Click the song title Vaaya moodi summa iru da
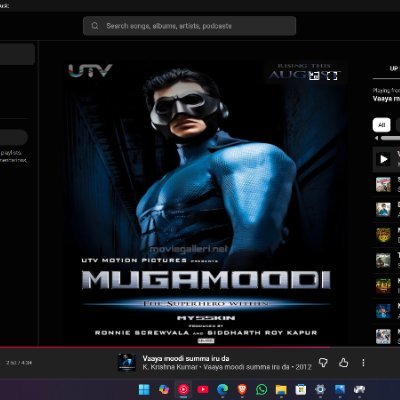The image size is (400, 400). [x=186, y=358]
